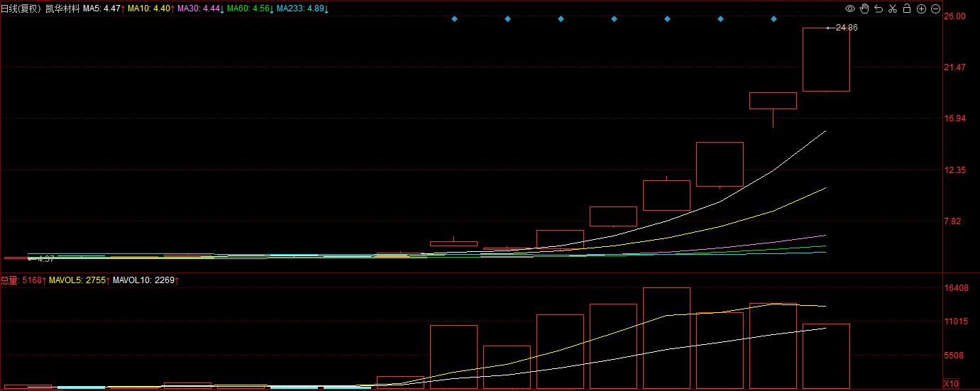This screenshot has width=980, height=391.
Task: Zoom in with the plus circle icon
Action: click(921, 9)
